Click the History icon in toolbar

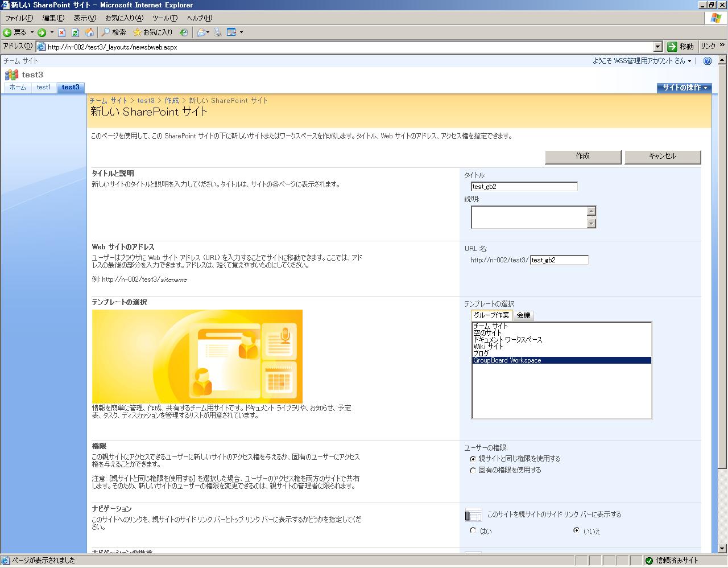(184, 32)
